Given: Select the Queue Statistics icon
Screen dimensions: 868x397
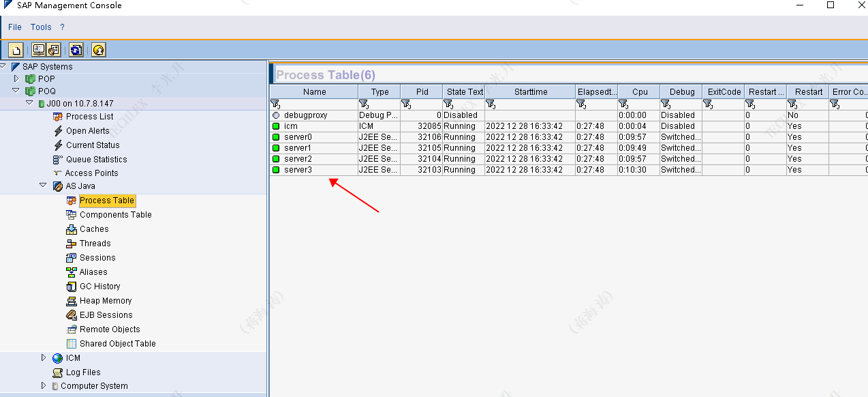Looking at the screenshot, I should pyautogui.click(x=59, y=160).
